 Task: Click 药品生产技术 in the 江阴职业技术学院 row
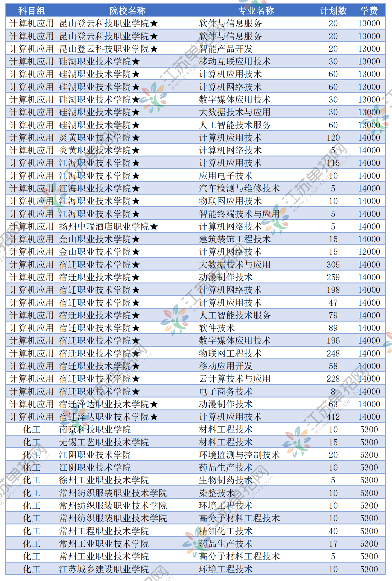tap(226, 468)
